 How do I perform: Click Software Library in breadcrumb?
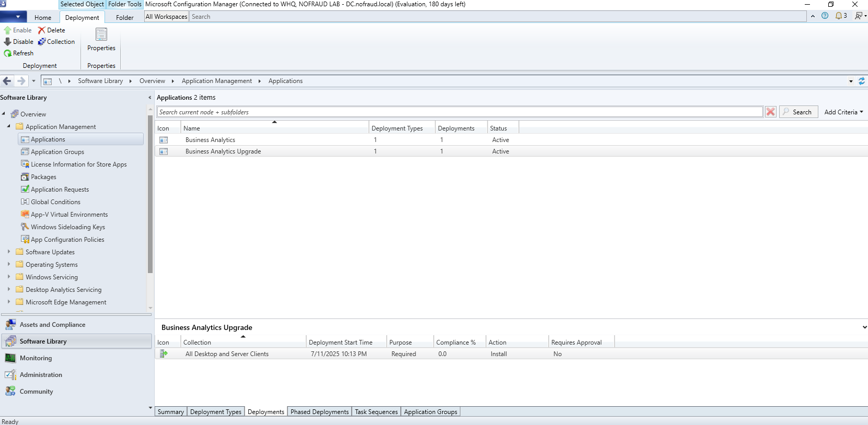coord(100,81)
